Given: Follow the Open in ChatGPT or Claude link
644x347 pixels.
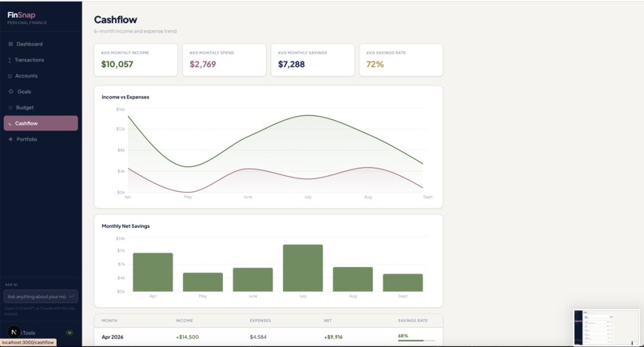Looking at the screenshot, I should (39, 311).
